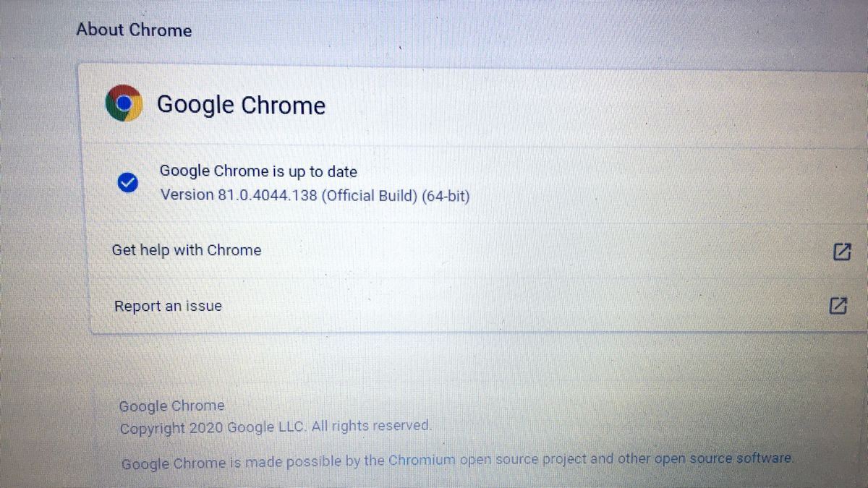Image resolution: width=868 pixels, height=488 pixels.
Task: Click the (Official Build) label text
Action: [x=369, y=196]
